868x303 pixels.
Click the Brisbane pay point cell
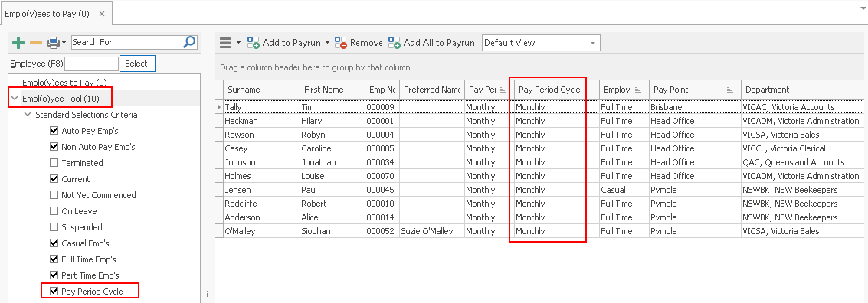[x=695, y=106]
